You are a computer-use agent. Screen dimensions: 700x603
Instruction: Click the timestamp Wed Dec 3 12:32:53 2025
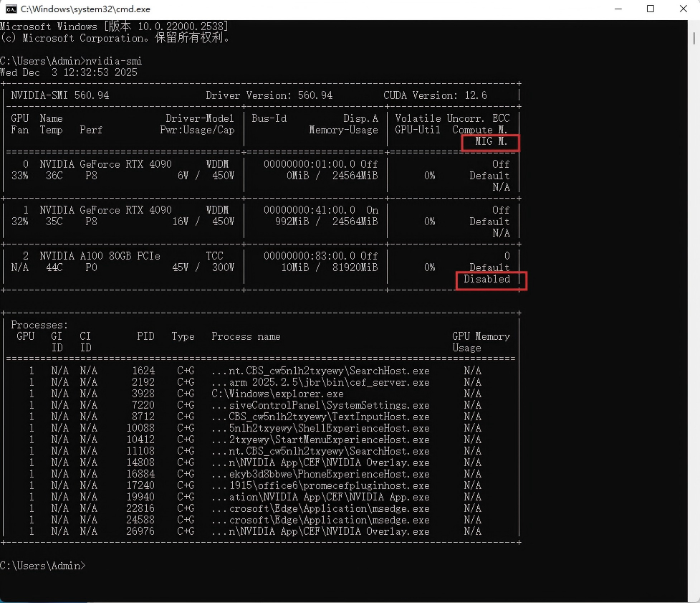[x=69, y=72]
